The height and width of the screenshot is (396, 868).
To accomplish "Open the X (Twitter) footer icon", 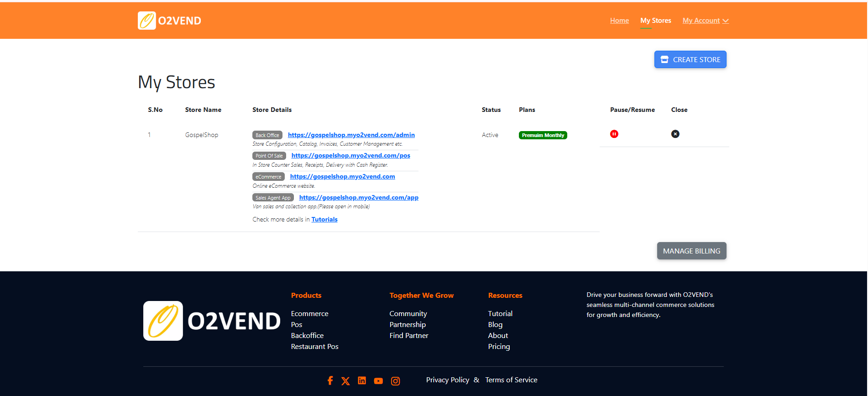I will click(345, 381).
